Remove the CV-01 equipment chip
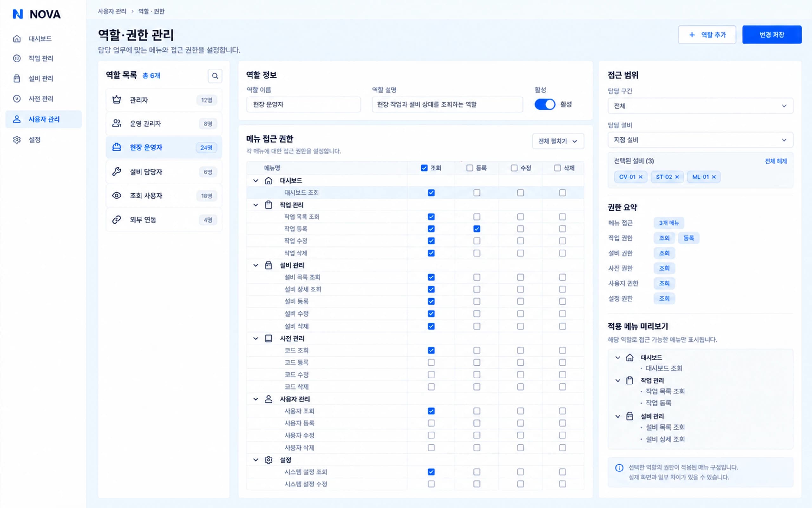The width and height of the screenshot is (812, 508). 640,177
